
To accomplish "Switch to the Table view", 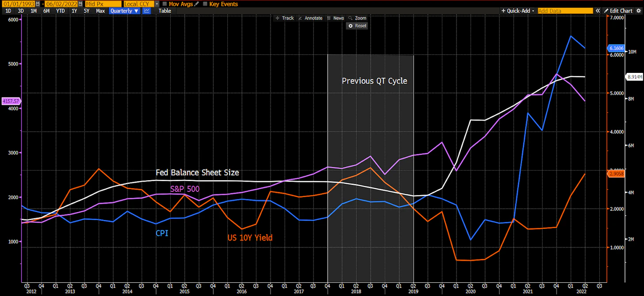I will click(x=165, y=11).
